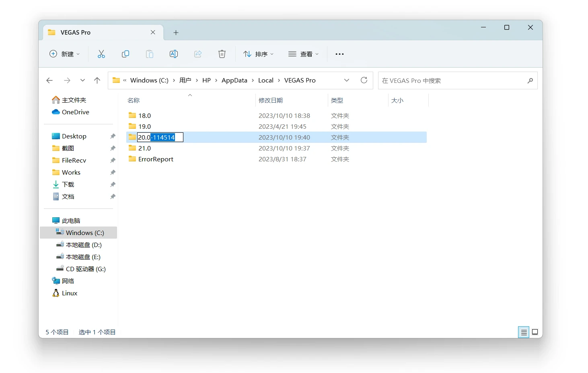Navigate to Windows (C:) in breadcrumb
Image resolution: width=588 pixels, height=373 pixels.
pos(149,80)
